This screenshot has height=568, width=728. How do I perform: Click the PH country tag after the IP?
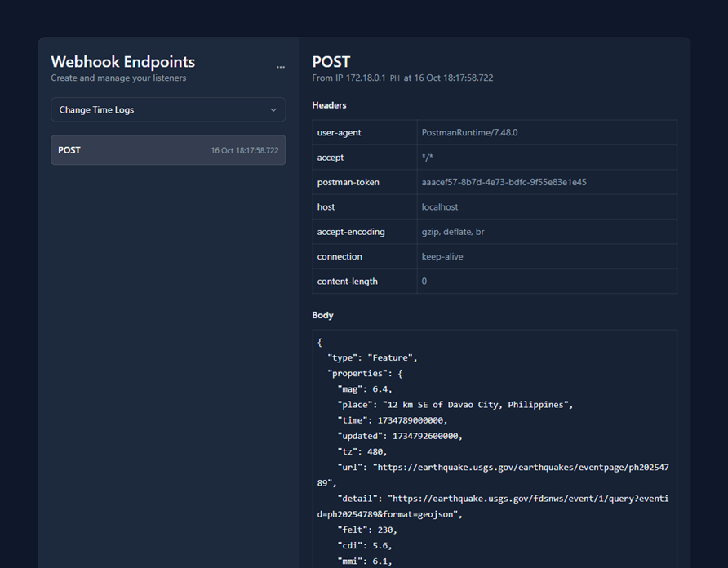(395, 78)
